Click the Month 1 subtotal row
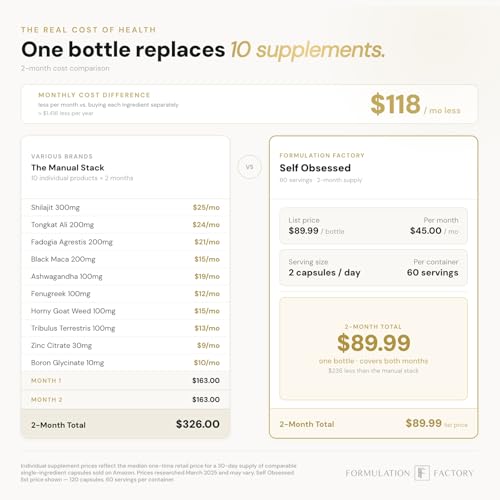Image resolution: width=500 pixels, height=500 pixels. 126,380
